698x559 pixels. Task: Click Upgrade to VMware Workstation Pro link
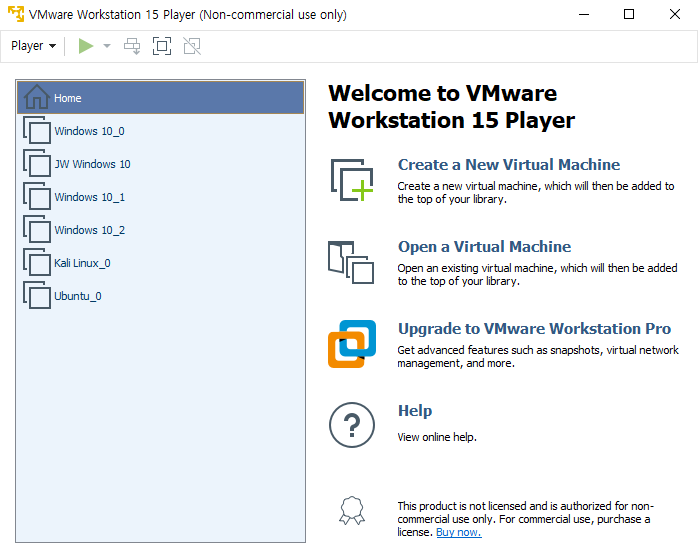coord(534,328)
